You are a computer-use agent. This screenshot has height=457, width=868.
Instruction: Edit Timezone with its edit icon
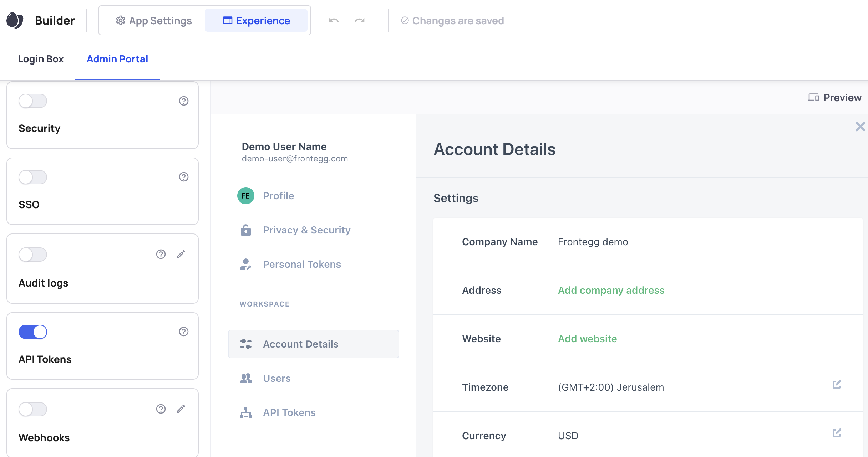pyautogui.click(x=837, y=384)
